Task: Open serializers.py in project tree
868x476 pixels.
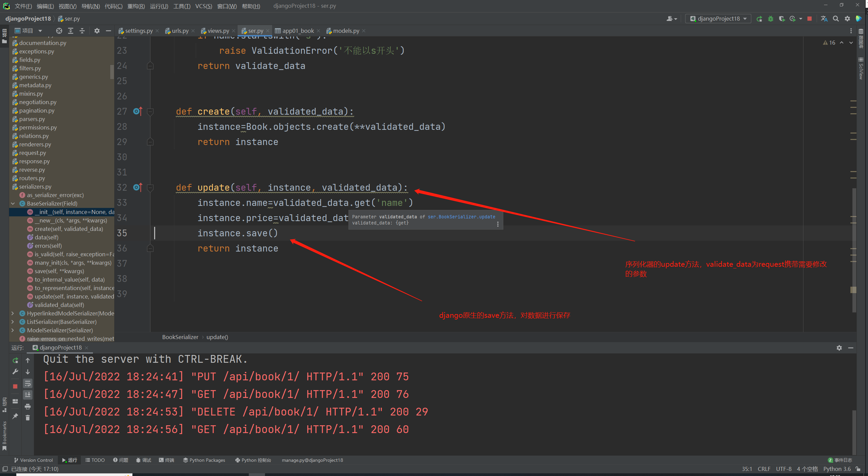Action: pyautogui.click(x=35, y=187)
